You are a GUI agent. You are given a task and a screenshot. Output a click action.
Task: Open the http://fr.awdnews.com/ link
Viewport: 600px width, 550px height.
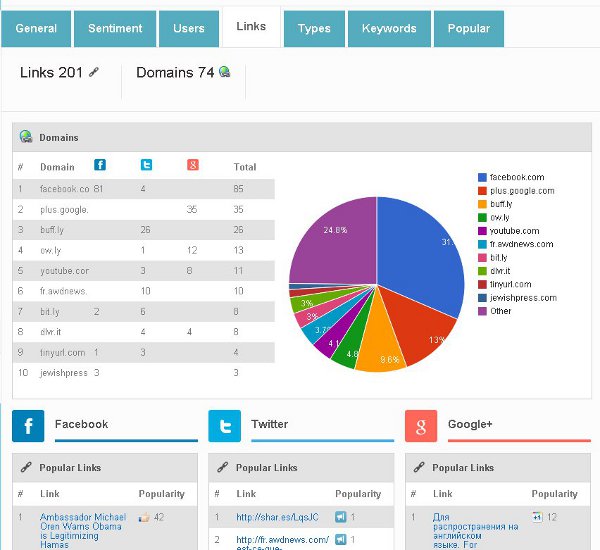click(x=282, y=543)
